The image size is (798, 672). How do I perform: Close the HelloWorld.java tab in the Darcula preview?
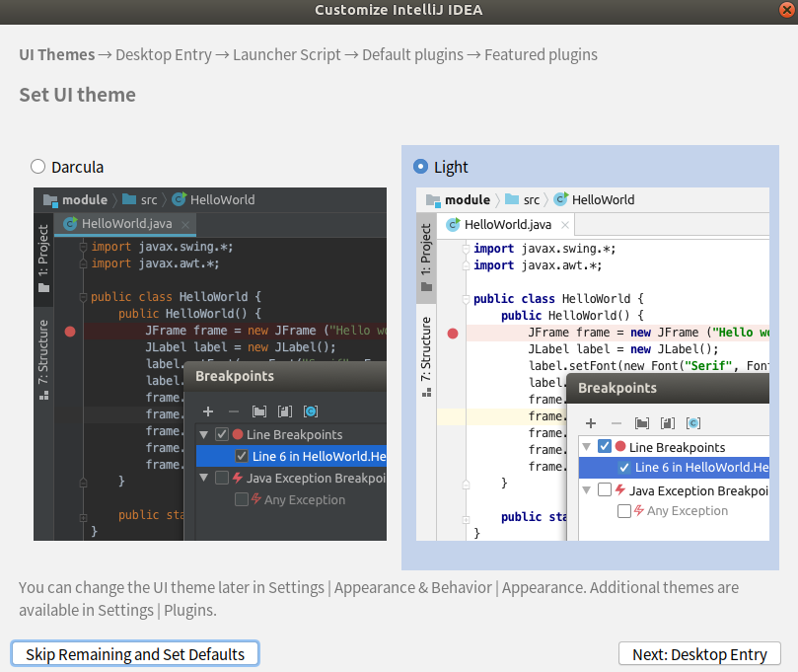click(x=185, y=225)
